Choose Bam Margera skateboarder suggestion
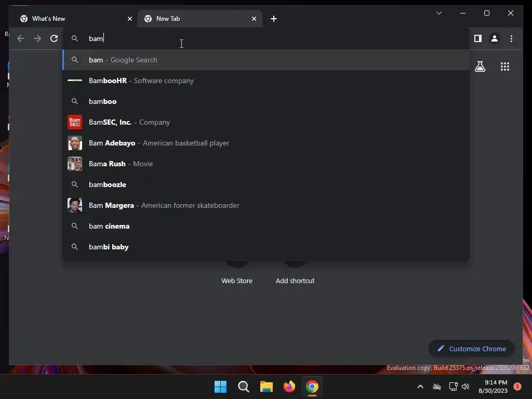Viewport: 532px width, 399px height. (267, 205)
